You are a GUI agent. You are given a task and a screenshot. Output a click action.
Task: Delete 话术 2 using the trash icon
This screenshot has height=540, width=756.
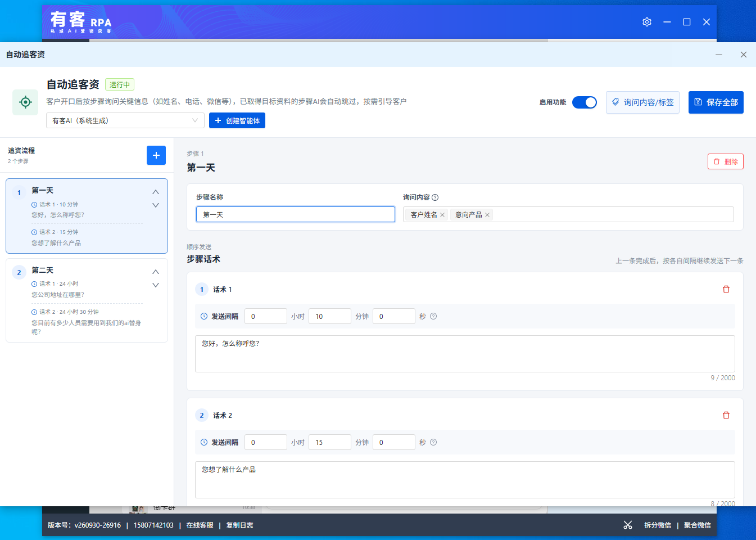coord(726,415)
